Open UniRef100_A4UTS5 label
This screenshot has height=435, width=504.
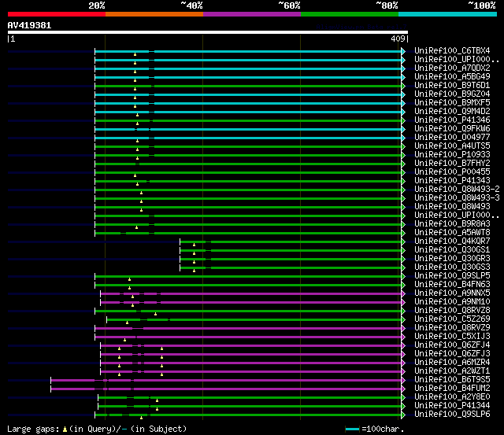pos(452,146)
